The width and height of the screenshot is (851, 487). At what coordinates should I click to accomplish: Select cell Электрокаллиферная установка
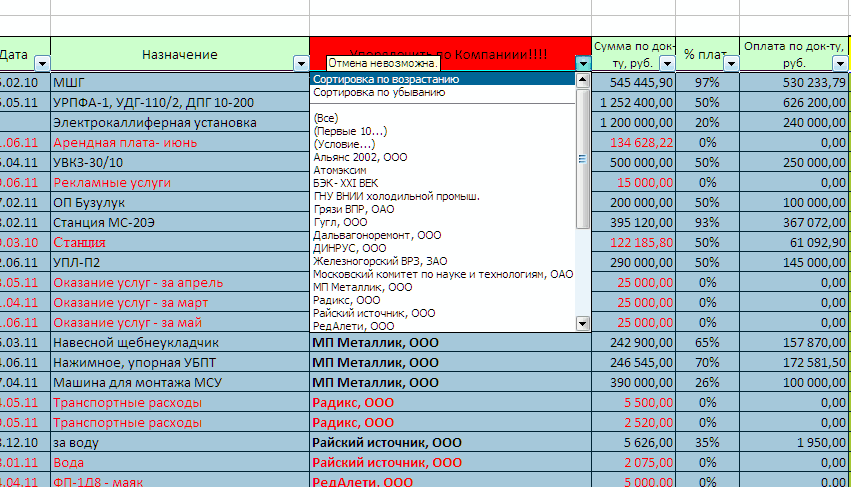pos(180,123)
